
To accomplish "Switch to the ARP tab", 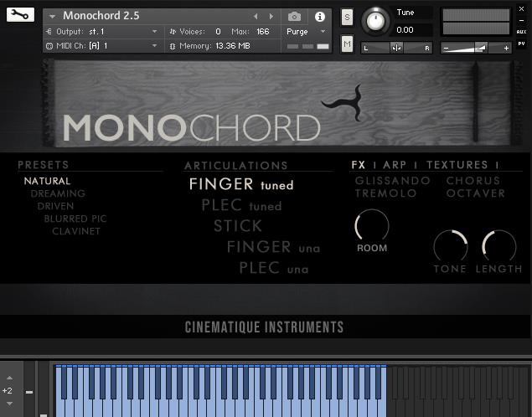I will pyautogui.click(x=395, y=165).
